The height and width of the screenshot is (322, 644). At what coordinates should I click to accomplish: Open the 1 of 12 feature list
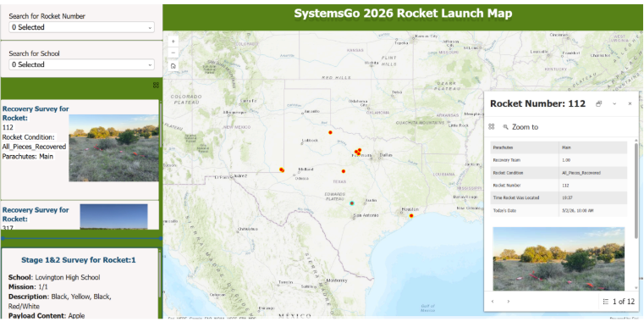pyautogui.click(x=619, y=302)
